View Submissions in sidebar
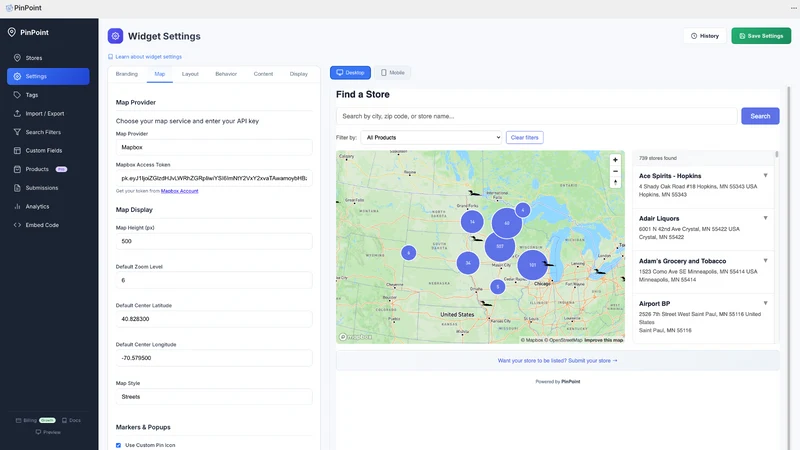 tap(48, 188)
